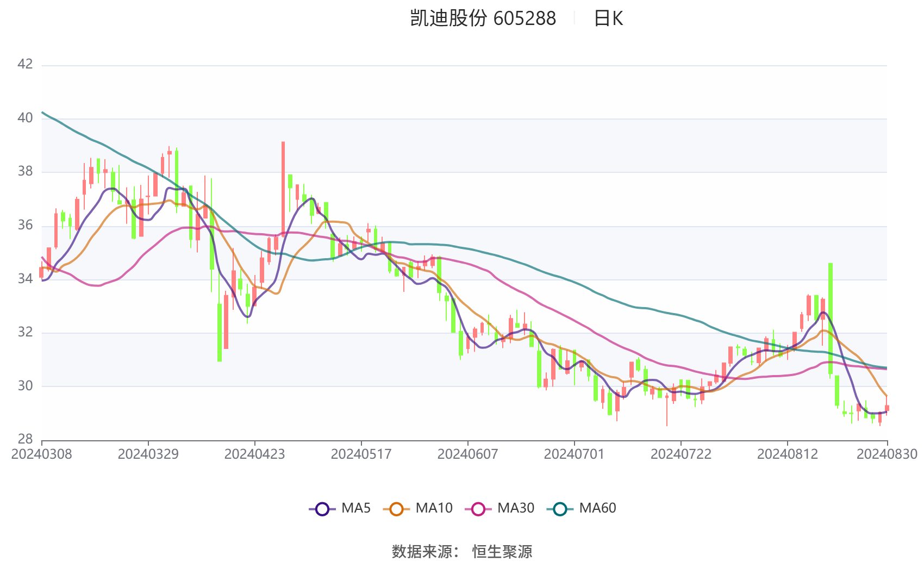Toggle the MA30 pink legend circle

click(x=478, y=509)
